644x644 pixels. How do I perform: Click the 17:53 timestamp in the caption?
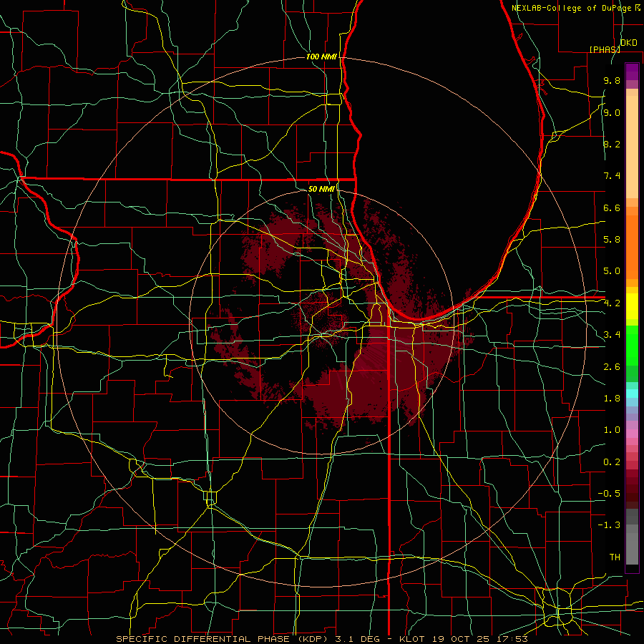512,639
